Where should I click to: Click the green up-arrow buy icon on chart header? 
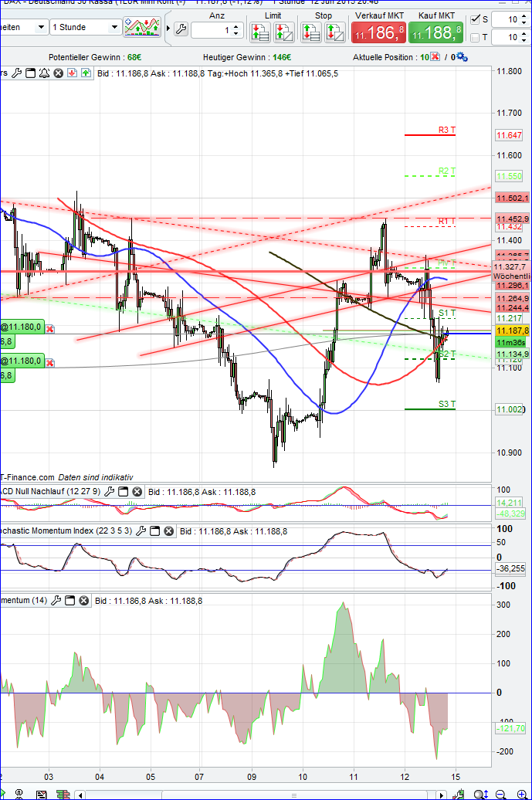point(86,73)
